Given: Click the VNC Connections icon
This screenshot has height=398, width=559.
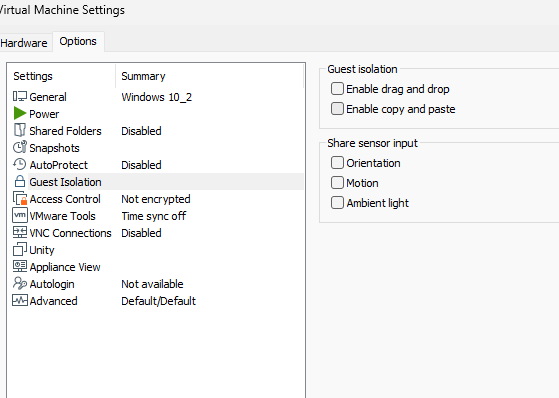Looking at the screenshot, I should [x=20, y=232].
